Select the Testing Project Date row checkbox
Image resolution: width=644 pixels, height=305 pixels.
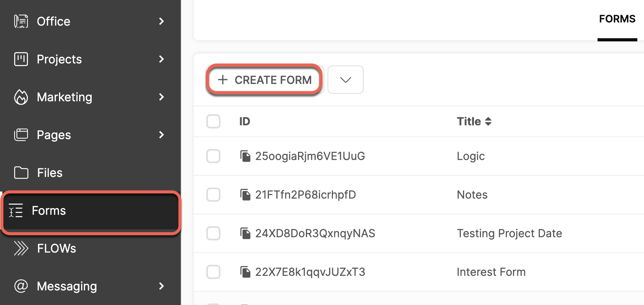(213, 233)
